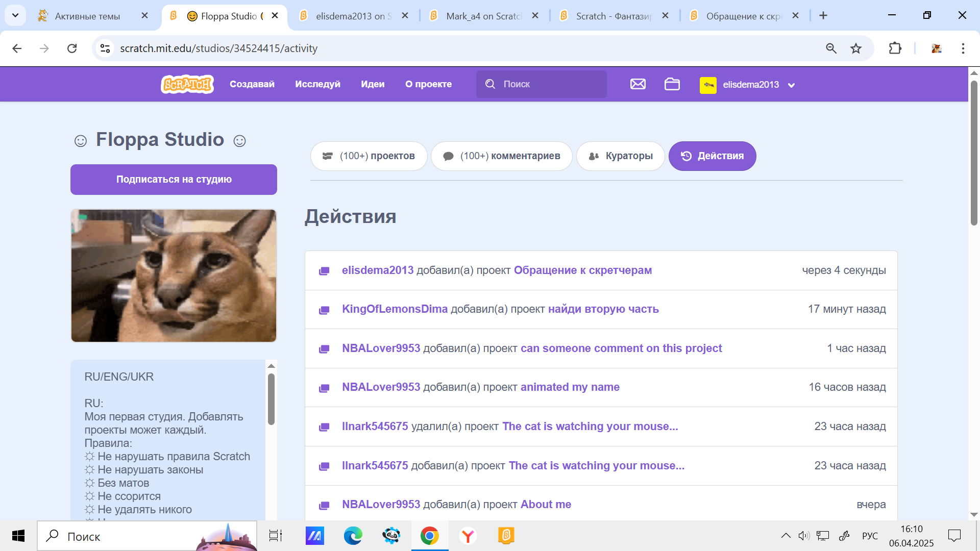This screenshot has height=551, width=980.
Task: Show hidden system tray icons
Action: 786,536
